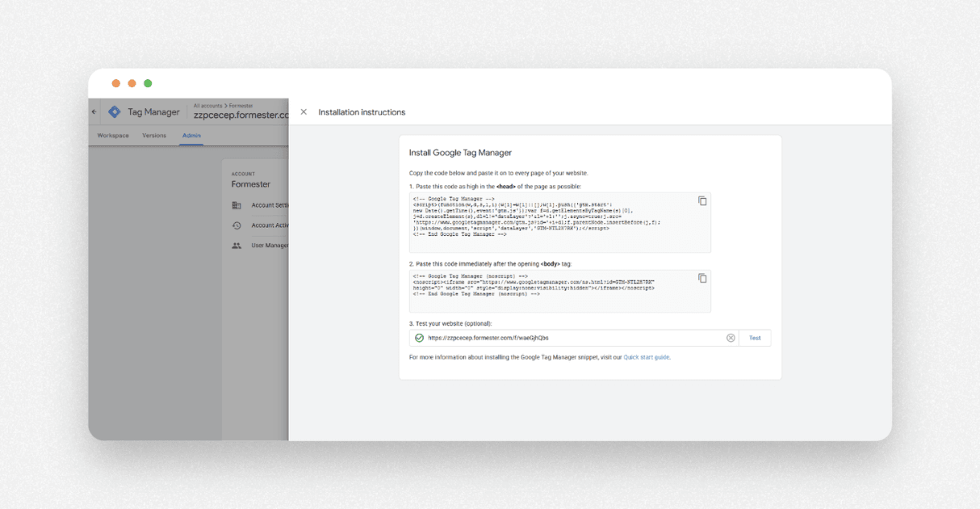980x509 pixels.
Task: Click the green verified checkmark icon
Action: (x=419, y=338)
